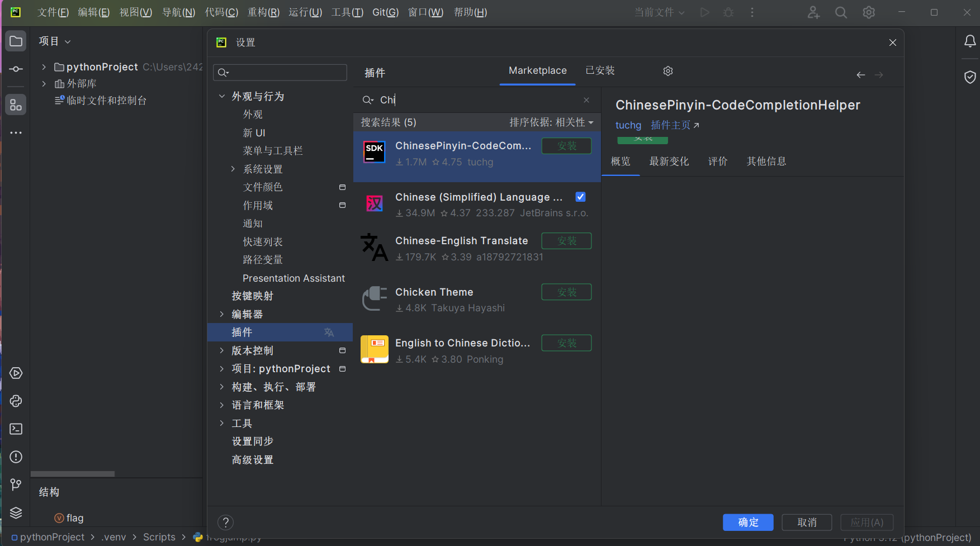This screenshot has width=980, height=546.
Task: Open the Commit tool window
Action: click(16, 69)
